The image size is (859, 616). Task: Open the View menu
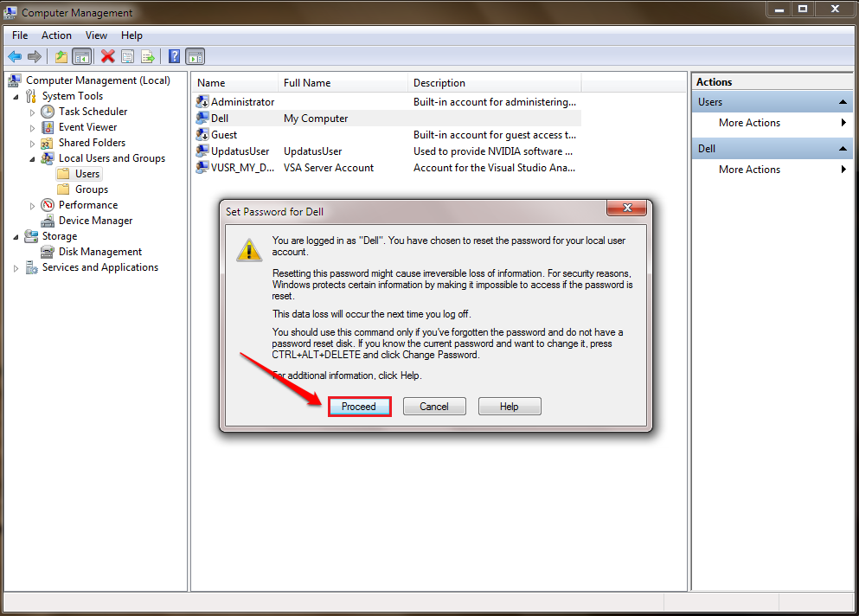96,35
